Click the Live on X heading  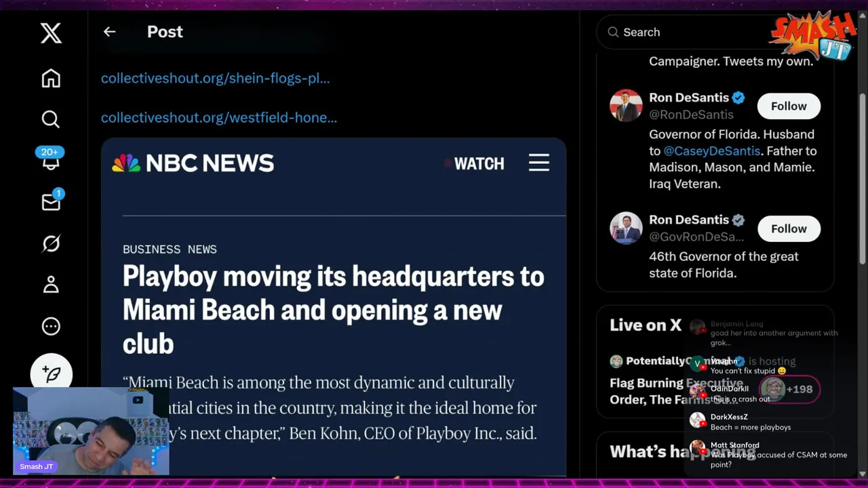coord(645,325)
